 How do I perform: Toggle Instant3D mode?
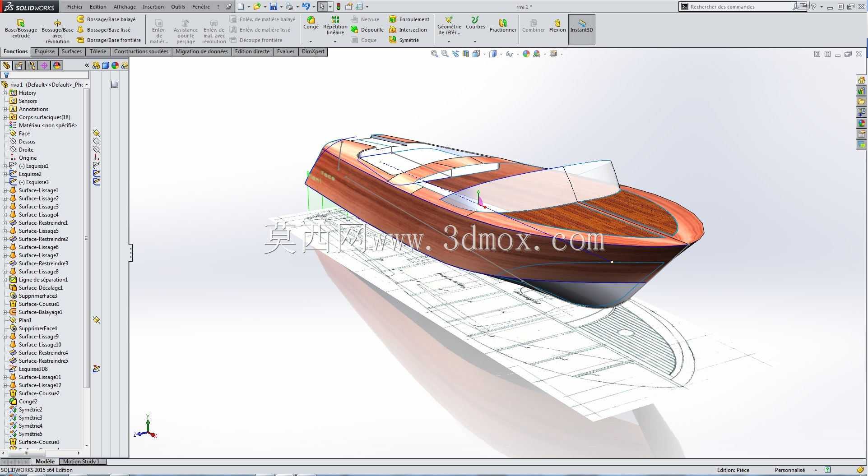581,29
